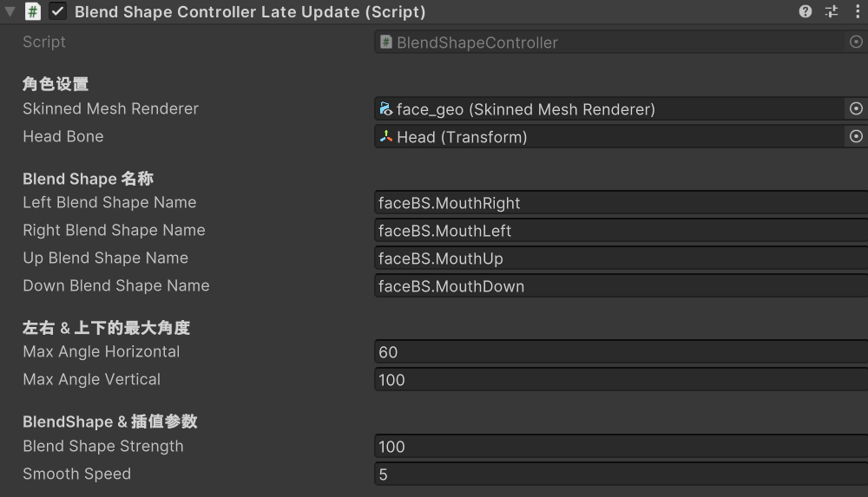Image resolution: width=868 pixels, height=497 pixels.
Task: Collapse the Blend Shape Controller component
Action: (10, 11)
